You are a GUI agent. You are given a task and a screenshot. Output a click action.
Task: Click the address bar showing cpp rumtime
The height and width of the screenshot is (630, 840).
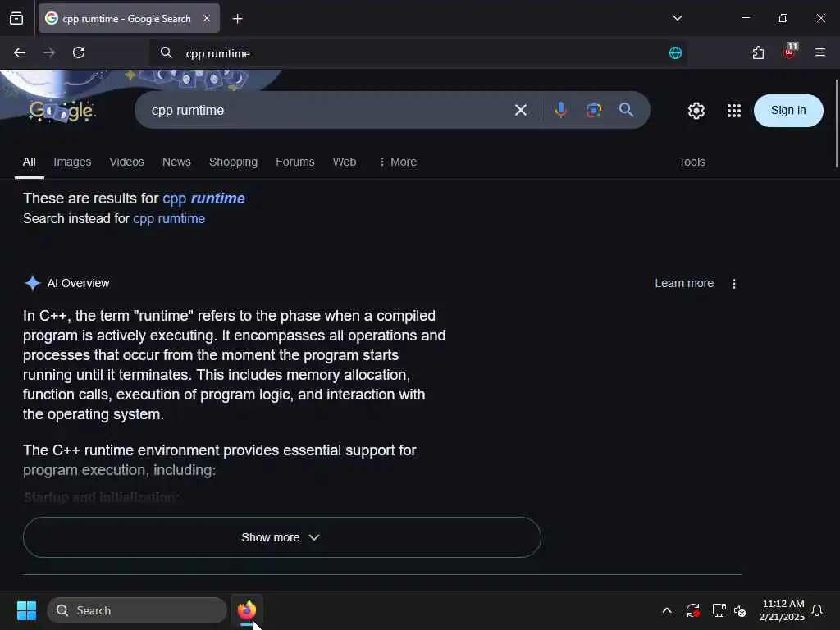418,53
